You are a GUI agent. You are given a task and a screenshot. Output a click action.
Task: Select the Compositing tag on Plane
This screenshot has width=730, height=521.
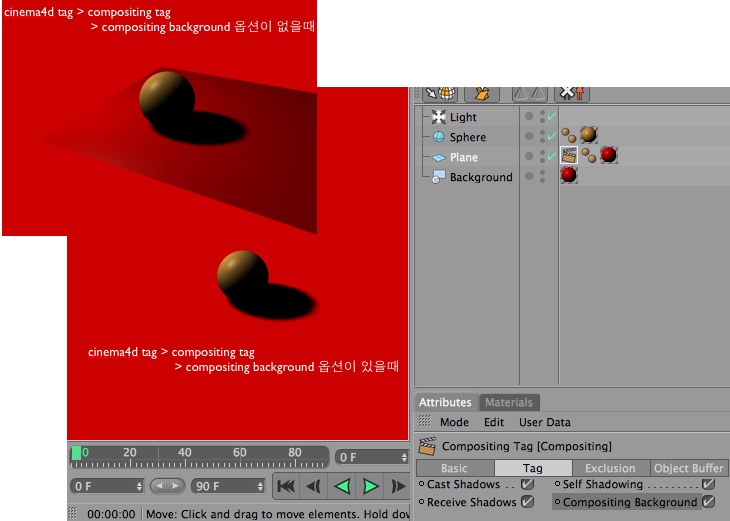click(569, 155)
